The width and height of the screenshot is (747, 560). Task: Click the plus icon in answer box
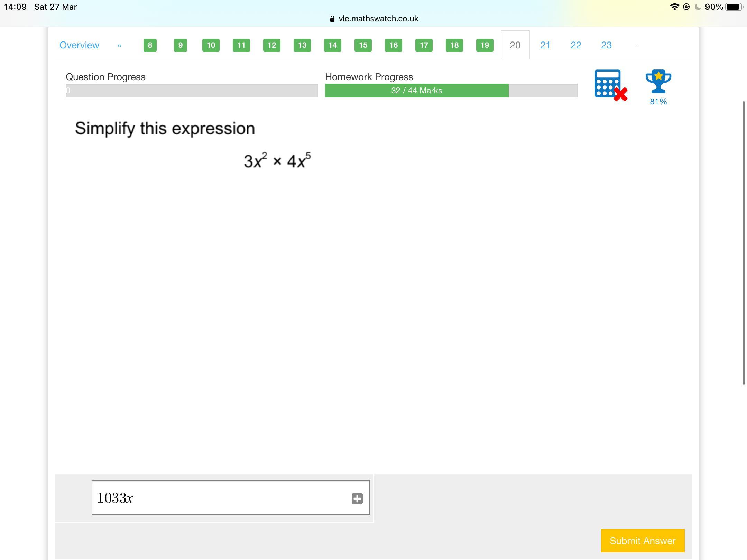(357, 498)
